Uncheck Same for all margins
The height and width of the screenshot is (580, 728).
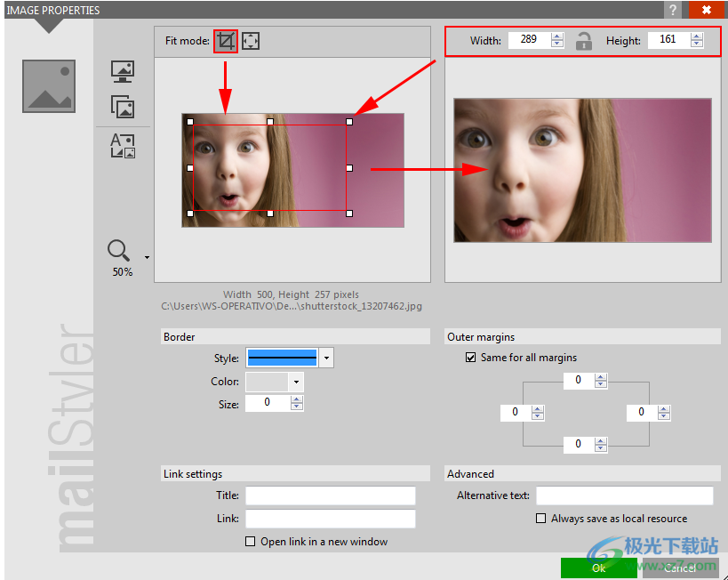coord(470,358)
